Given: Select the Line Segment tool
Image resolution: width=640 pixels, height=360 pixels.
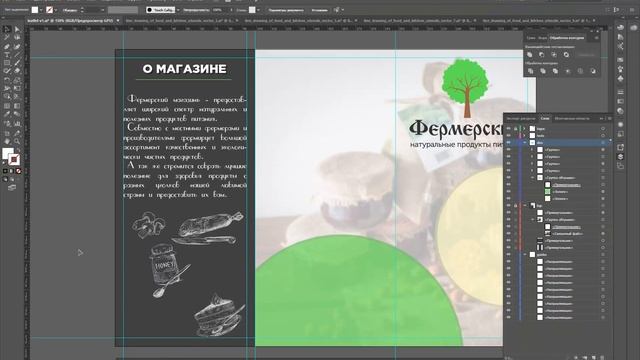Looking at the screenshot, I should point(17,55).
